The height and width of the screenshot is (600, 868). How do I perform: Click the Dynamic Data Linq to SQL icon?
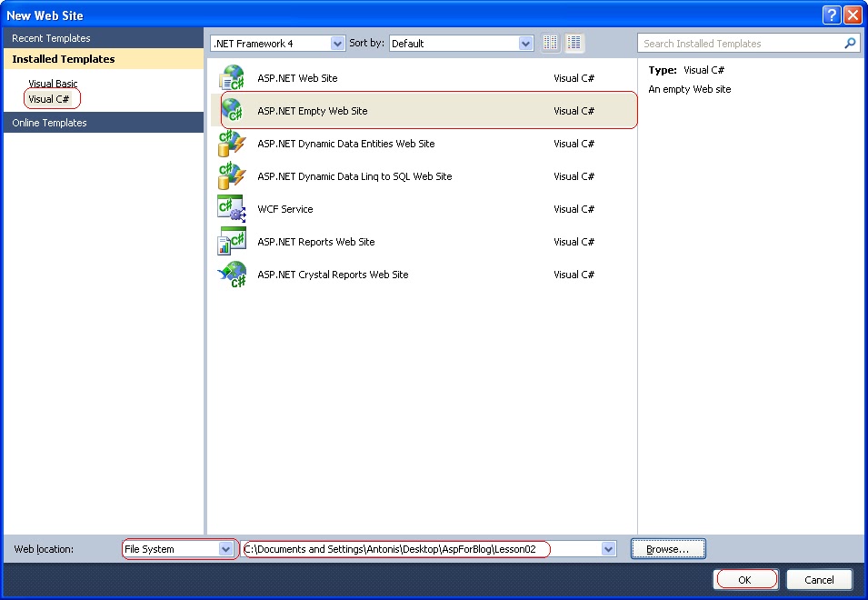coord(232,176)
